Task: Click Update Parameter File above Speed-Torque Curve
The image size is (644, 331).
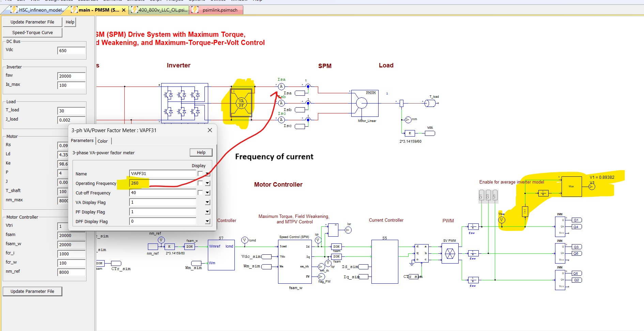Action: [x=32, y=22]
